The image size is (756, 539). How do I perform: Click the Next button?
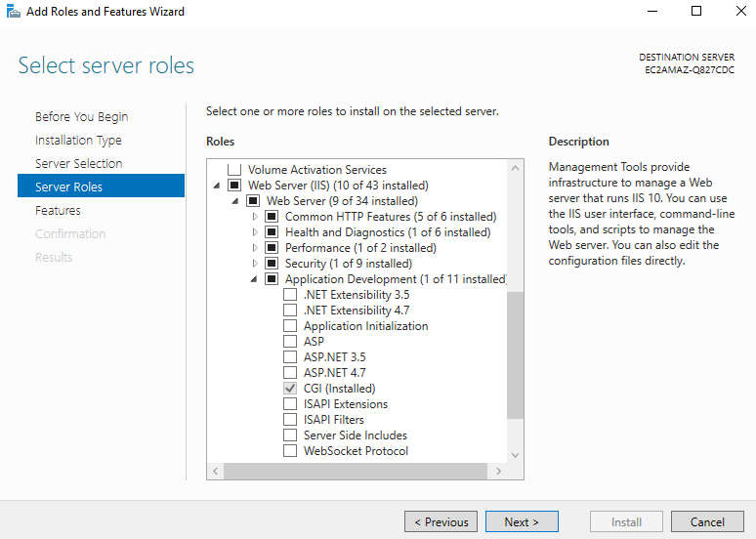[x=522, y=522]
